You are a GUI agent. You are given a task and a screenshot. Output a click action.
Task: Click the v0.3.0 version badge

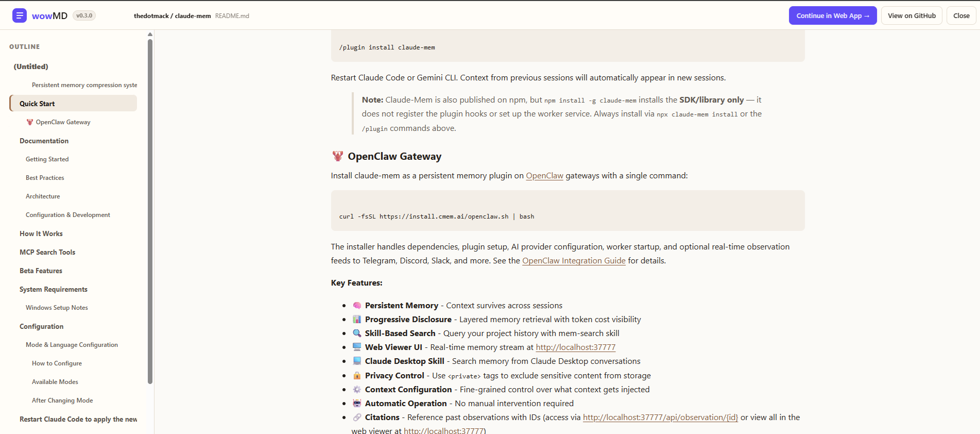(84, 15)
